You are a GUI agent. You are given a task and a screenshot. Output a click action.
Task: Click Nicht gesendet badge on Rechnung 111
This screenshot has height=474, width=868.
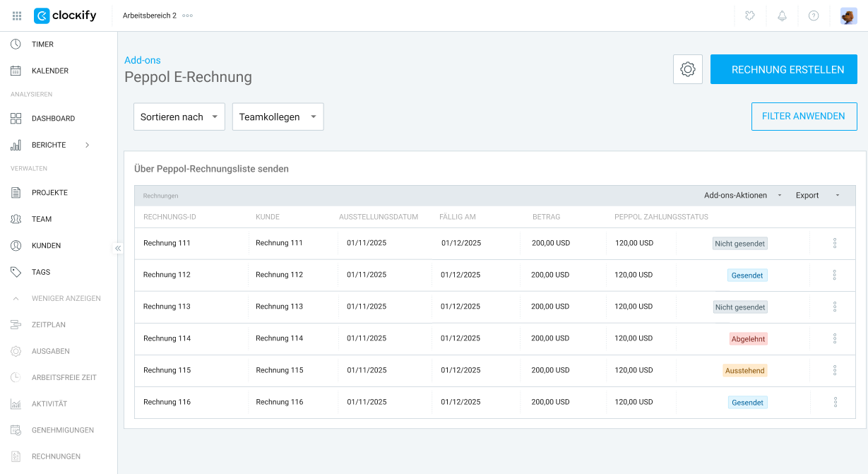[x=739, y=243]
